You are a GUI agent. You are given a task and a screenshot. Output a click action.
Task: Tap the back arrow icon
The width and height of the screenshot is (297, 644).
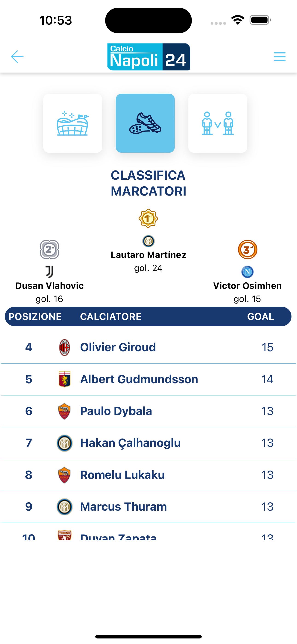(x=17, y=57)
